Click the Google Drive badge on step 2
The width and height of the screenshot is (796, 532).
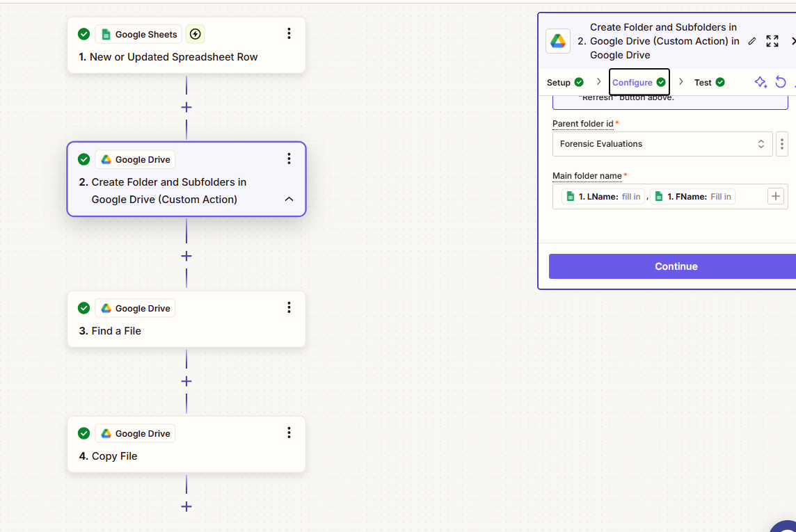coord(136,159)
